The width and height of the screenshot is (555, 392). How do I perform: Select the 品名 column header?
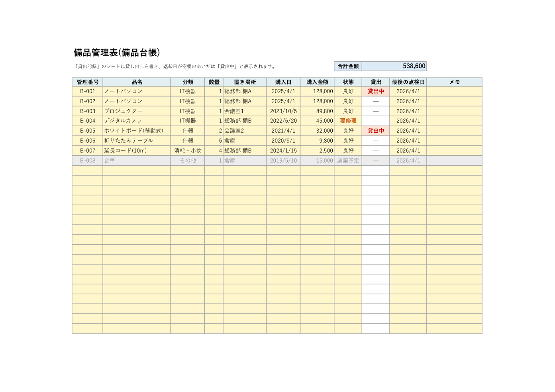click(137, 82)
